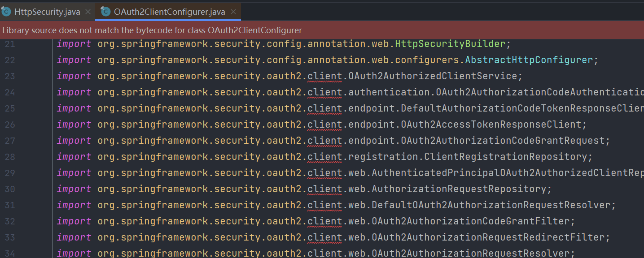Click line number 25 in the gutter

[10, 108]
